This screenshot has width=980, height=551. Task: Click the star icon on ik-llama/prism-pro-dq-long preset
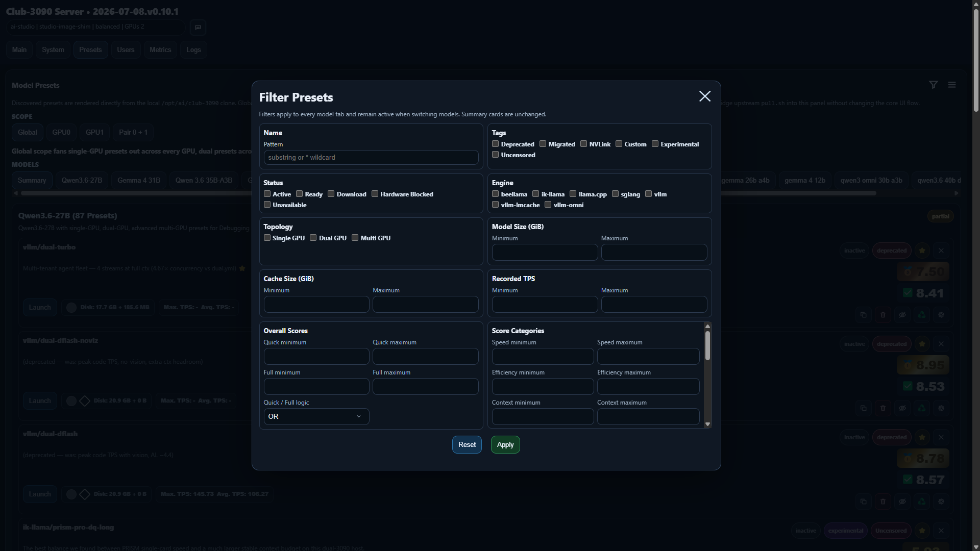tap(922, 531)
